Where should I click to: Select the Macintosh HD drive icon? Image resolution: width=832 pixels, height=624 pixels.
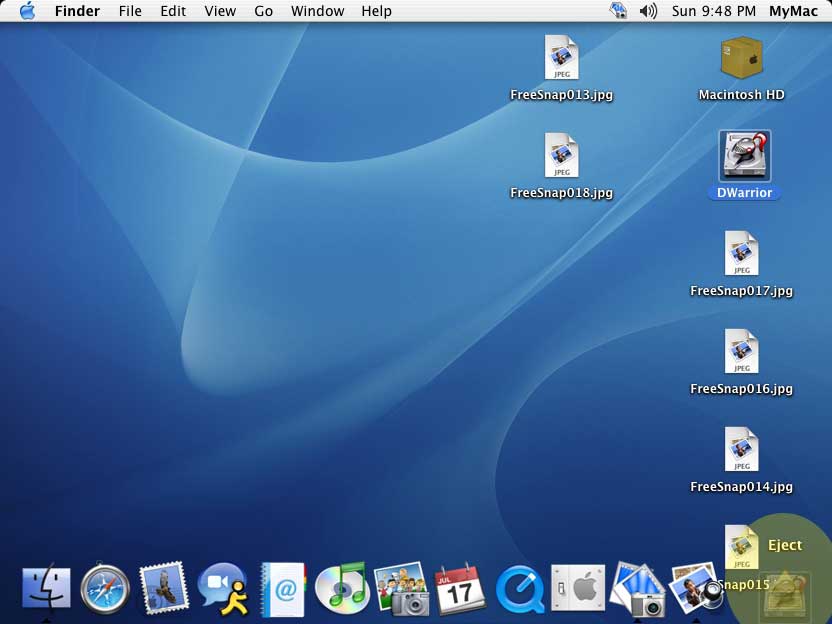[x=741, y=59]
